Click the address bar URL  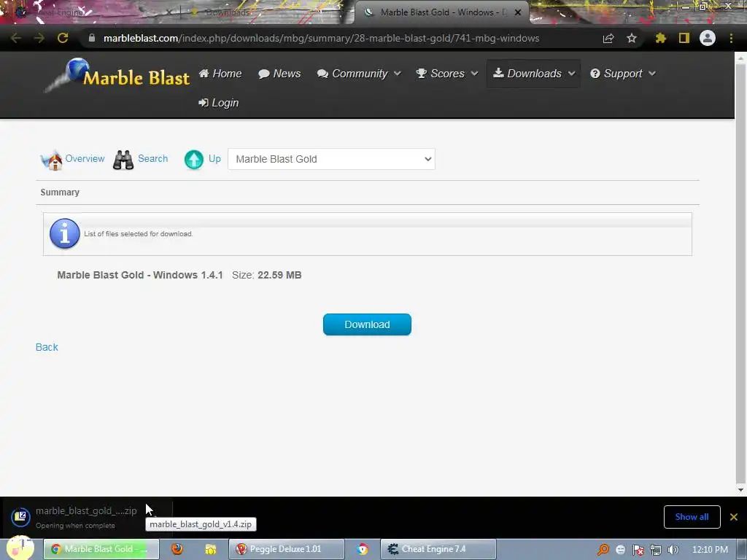pos(322,38)
